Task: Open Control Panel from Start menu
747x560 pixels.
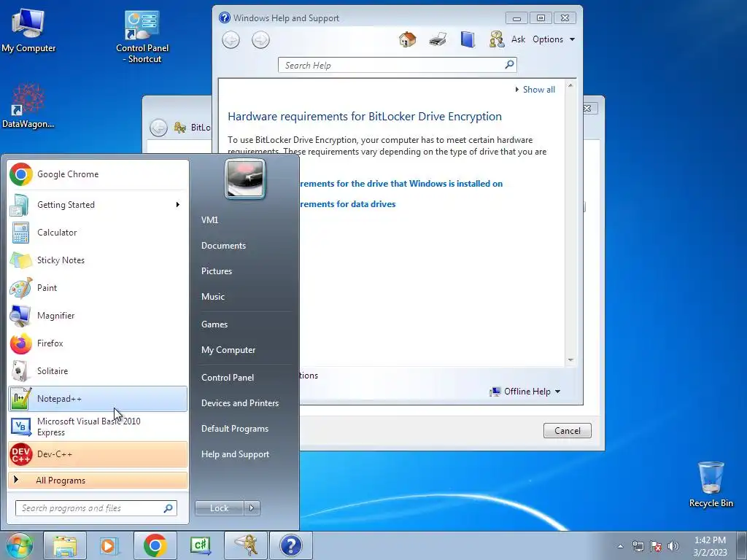Action: coord(228,378)
